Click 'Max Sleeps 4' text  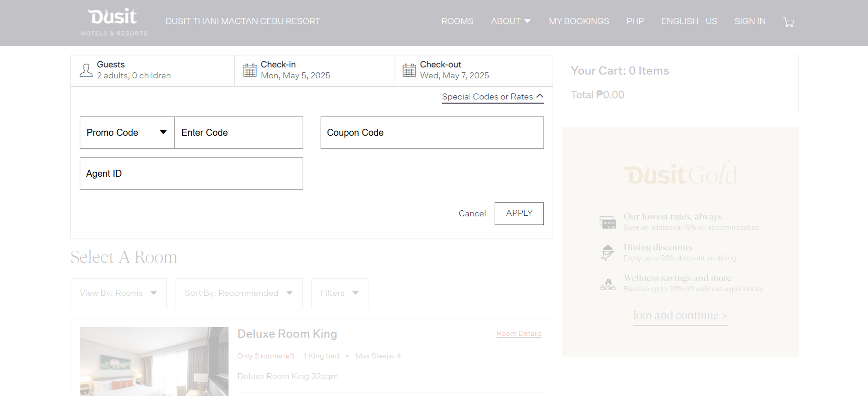(378, 356)
